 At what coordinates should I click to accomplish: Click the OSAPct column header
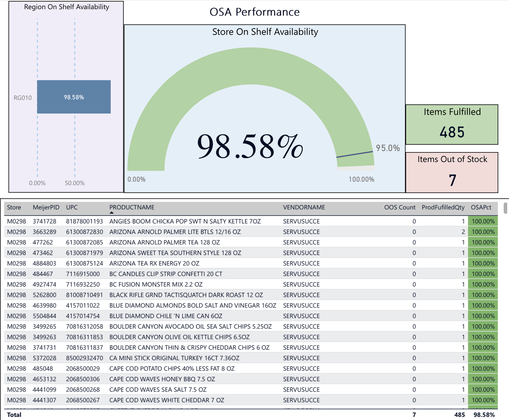click(481, 207)
